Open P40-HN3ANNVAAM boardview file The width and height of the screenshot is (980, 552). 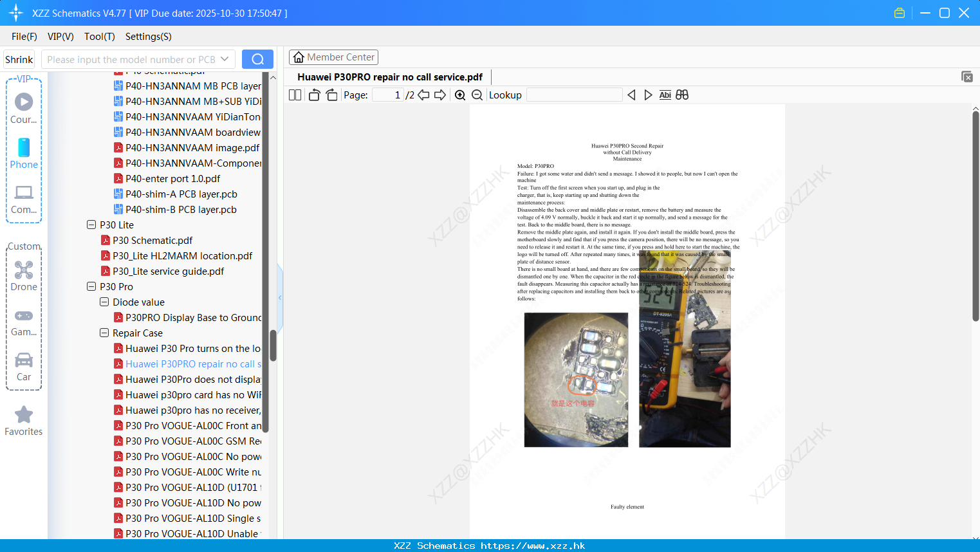(x=187, y=132)
